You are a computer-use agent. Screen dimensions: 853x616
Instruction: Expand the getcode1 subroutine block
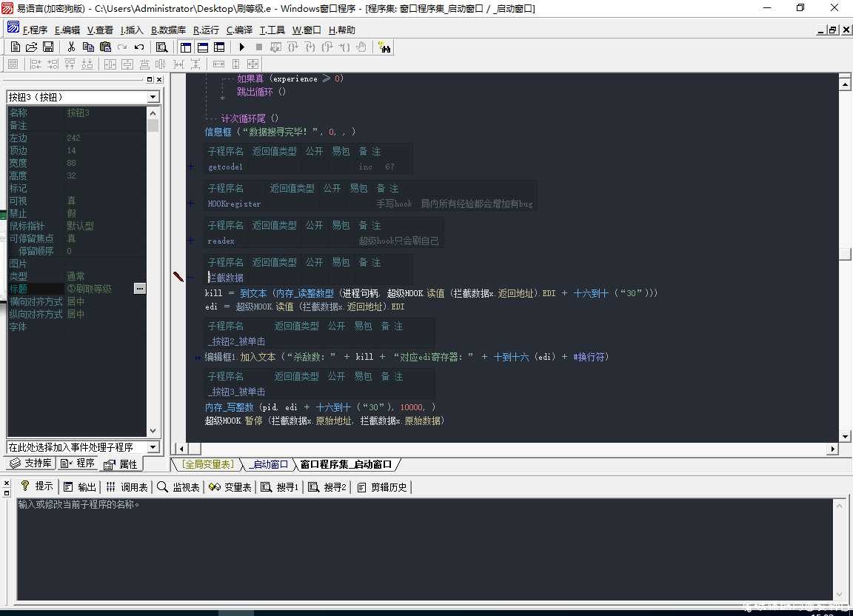point(191,167)
